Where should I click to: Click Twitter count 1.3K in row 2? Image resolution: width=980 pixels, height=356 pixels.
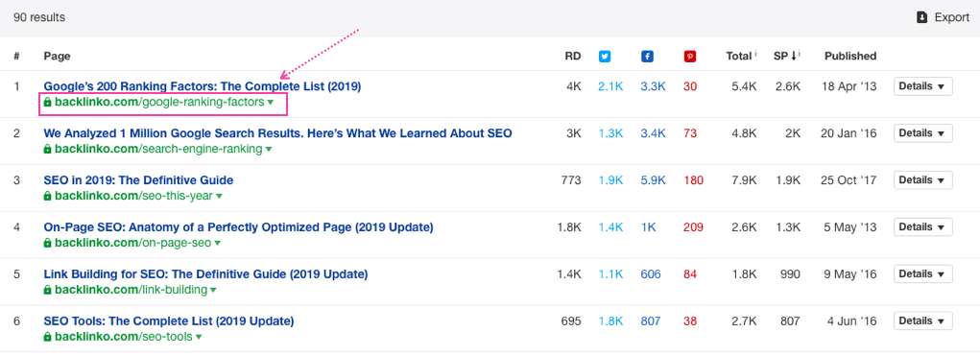tap(610, 133)
